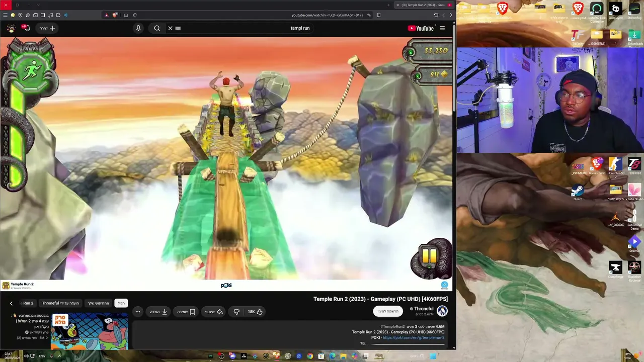Switch the ENG input language in tray
This screenshot has width=644, height=362.
click(42, 356)
